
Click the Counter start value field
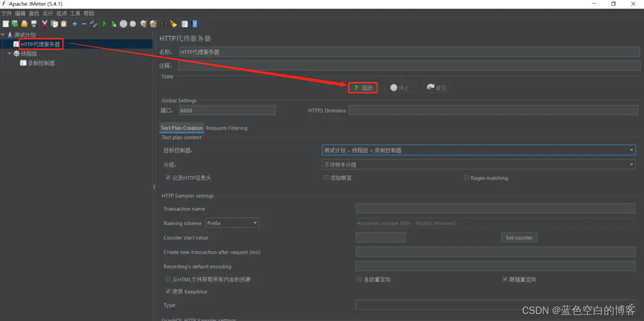tap(380, 237)
